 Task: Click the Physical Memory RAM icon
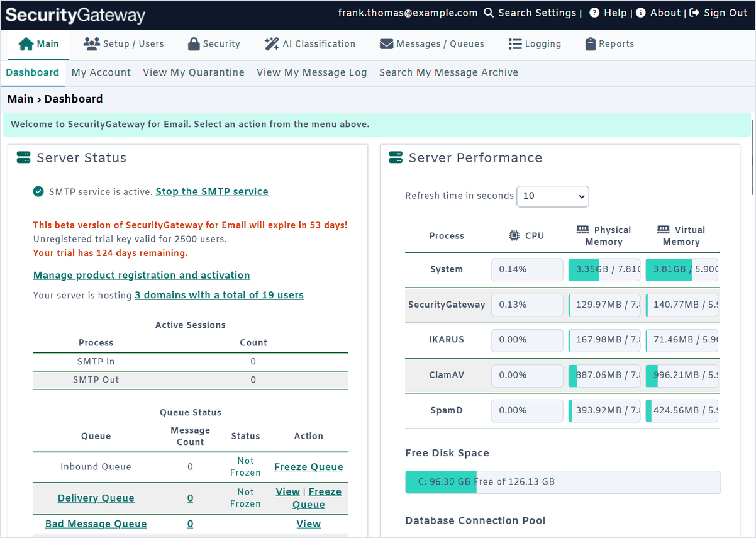[x=582, y=230]
